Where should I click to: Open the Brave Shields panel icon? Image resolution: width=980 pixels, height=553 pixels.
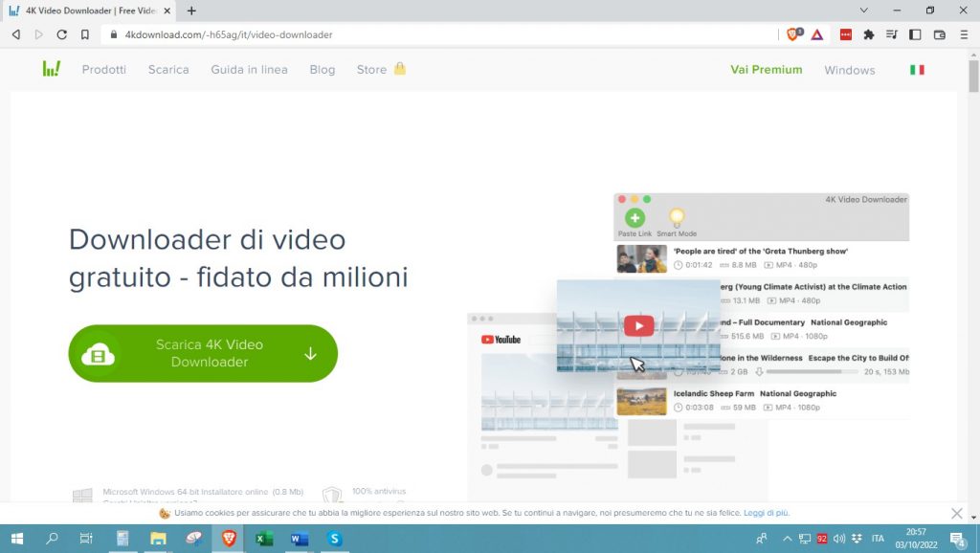[792, 33]
